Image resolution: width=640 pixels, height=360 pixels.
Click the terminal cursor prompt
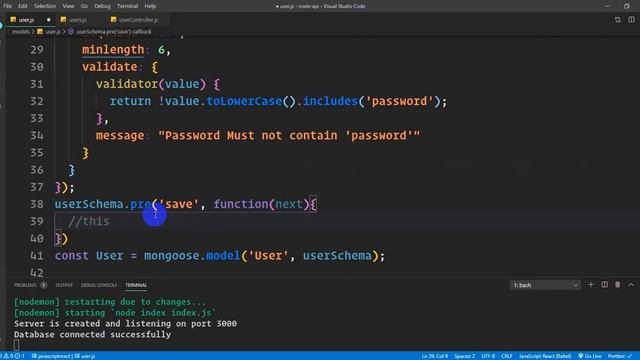[16, 345]
